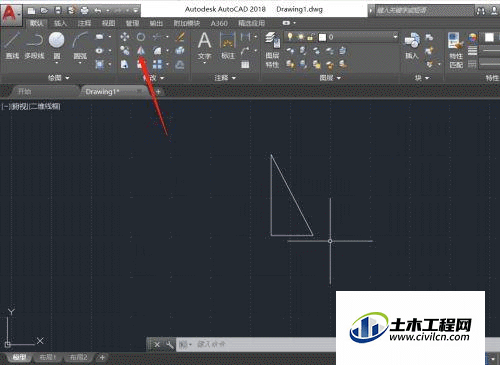
Task: Expand the Draw (绘图) panel title
Action: click(x=58, y=78)
